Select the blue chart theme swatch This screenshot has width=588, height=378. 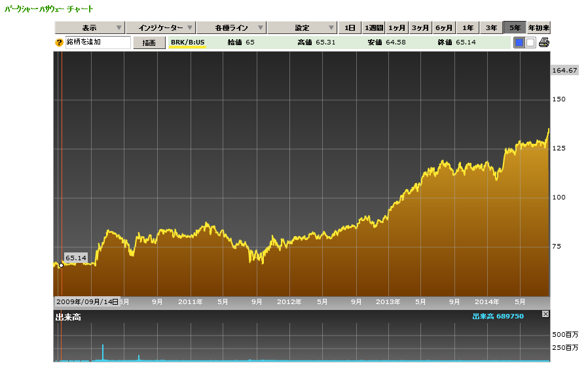(519, 43)
